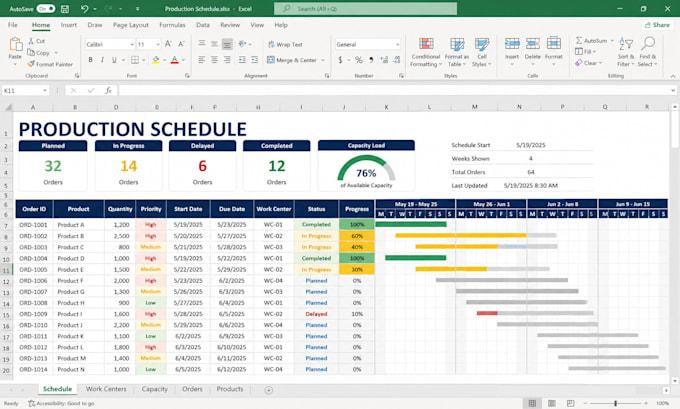Open the Work Centers sheet tab
The width and height of the screenshot is (680, 409).
(106, 389)
